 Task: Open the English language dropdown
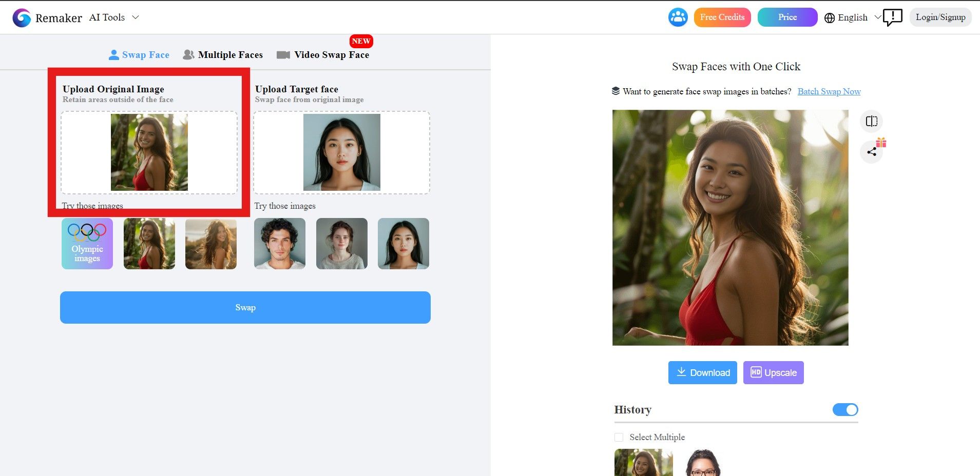tap(853, 17)
